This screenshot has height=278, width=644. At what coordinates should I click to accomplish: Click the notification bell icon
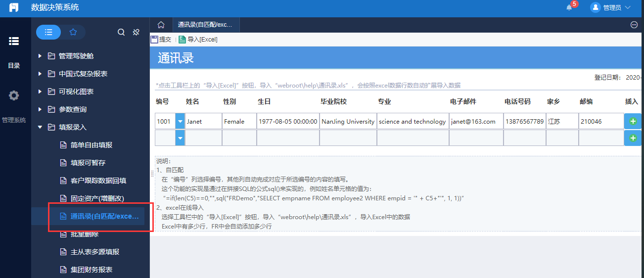point(569,7)
